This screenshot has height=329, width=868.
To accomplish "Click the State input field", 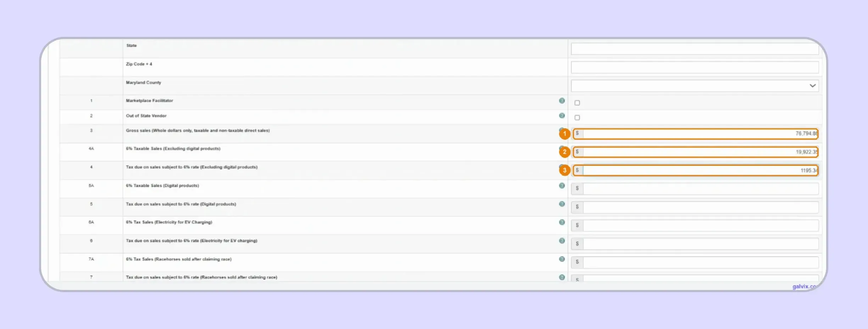I will tap(695, 49).
